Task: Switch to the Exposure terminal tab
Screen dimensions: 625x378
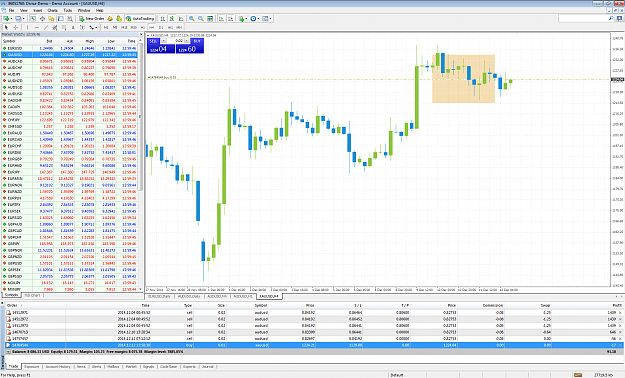Action: click(31, 366)
